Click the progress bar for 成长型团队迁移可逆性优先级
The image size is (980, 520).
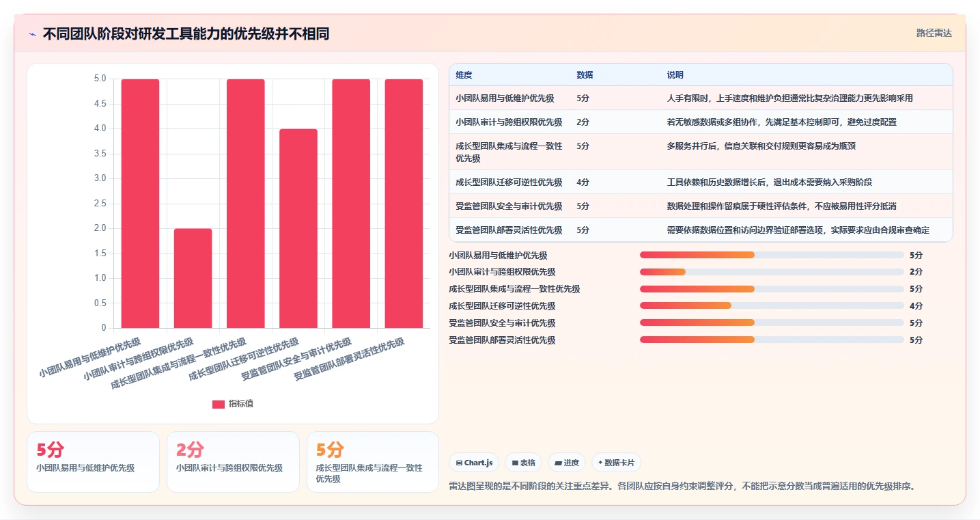[772, 306]
